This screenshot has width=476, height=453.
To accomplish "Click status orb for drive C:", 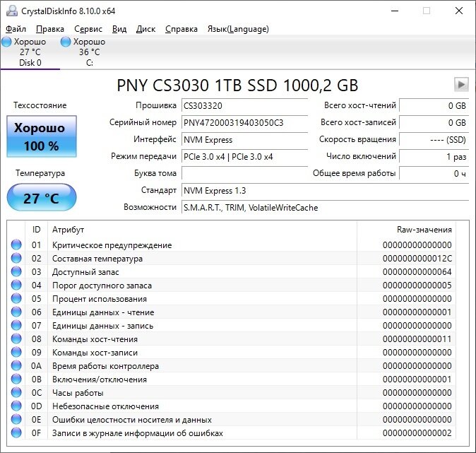I will [66, 42].
